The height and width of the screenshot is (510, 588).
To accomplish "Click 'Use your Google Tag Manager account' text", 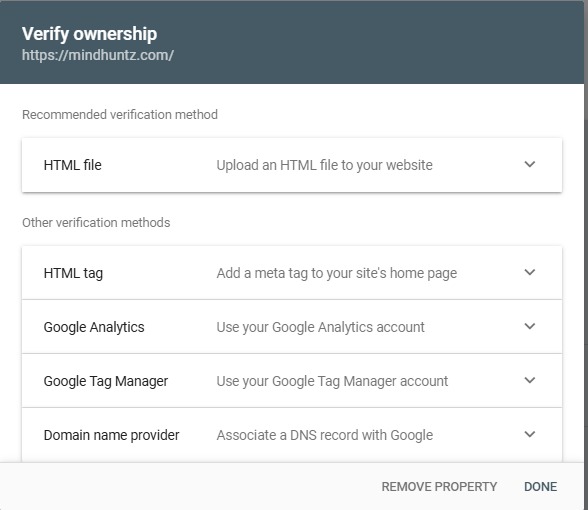I will (x=332, y=381).
